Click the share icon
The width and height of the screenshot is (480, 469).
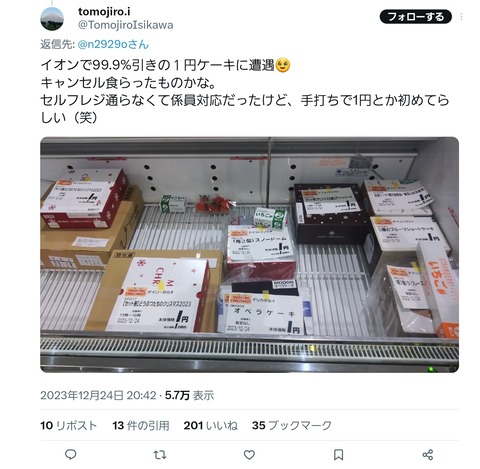[428, 455]
